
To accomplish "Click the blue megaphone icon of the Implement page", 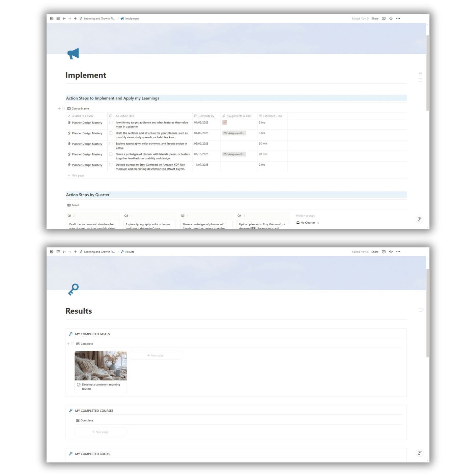I will coord(73,53).
